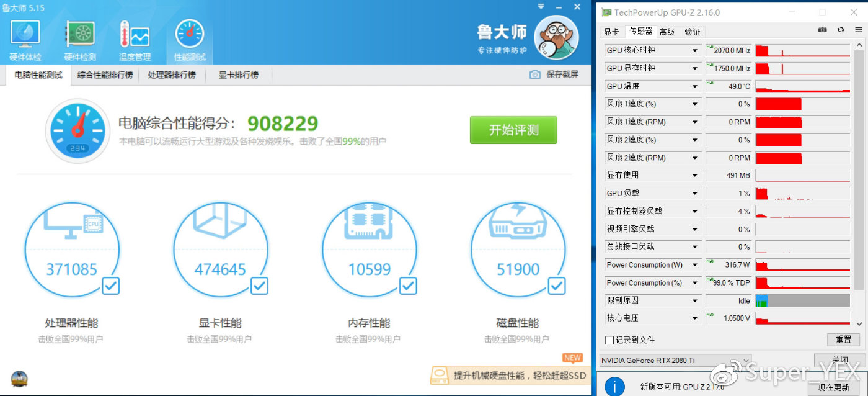Uncheck the 内存性能 checkbox
This screenshot has width=868, height=396.
pyautogui.click(x=408, y=286)
